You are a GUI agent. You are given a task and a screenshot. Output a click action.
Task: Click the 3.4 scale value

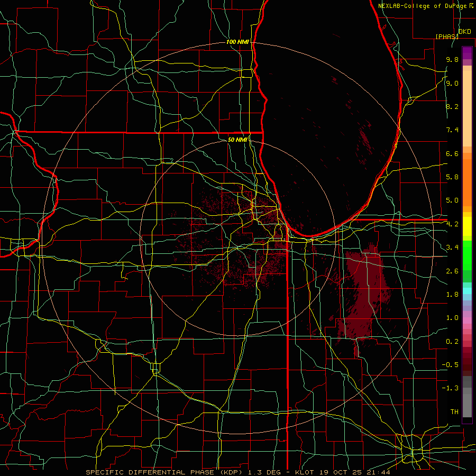[x=452, y=248]
